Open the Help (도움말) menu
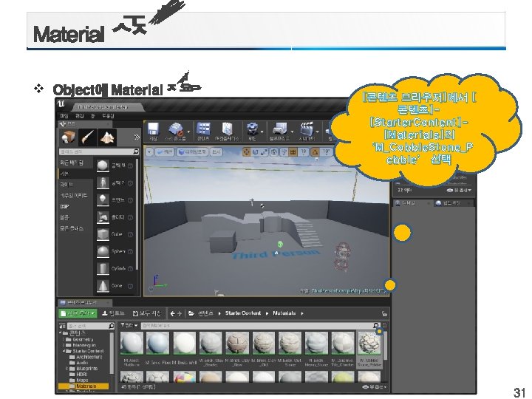Screen dimensions: 532x399 (108, 116)
